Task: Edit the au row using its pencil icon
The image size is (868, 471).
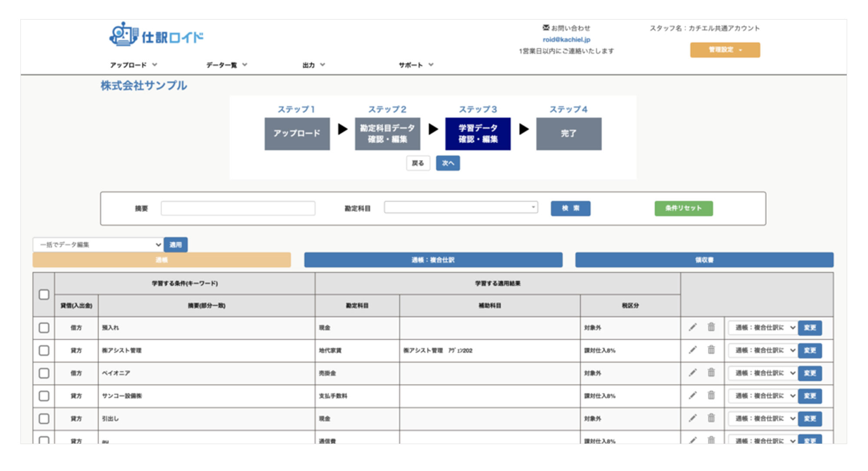Action: coord(692,440)
